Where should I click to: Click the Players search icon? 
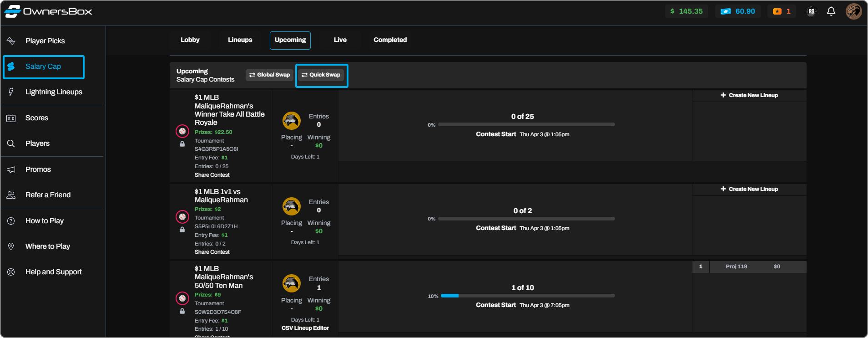coord(11,143)
